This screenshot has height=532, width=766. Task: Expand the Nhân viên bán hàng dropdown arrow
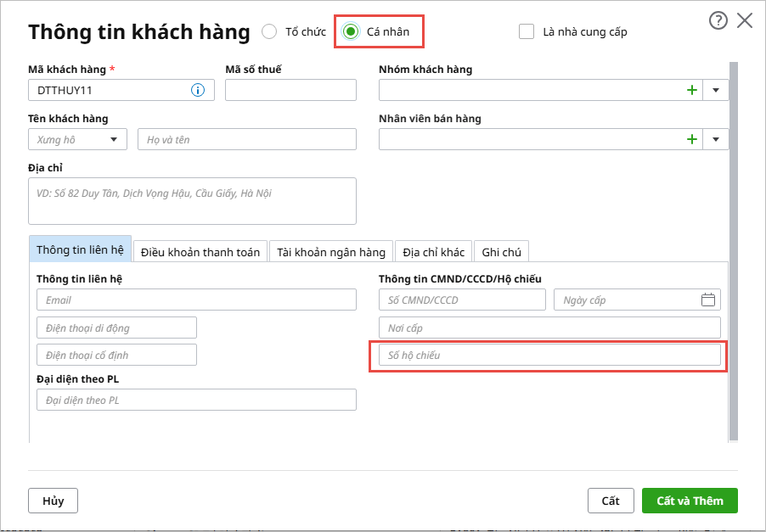[x=716, y=139]
